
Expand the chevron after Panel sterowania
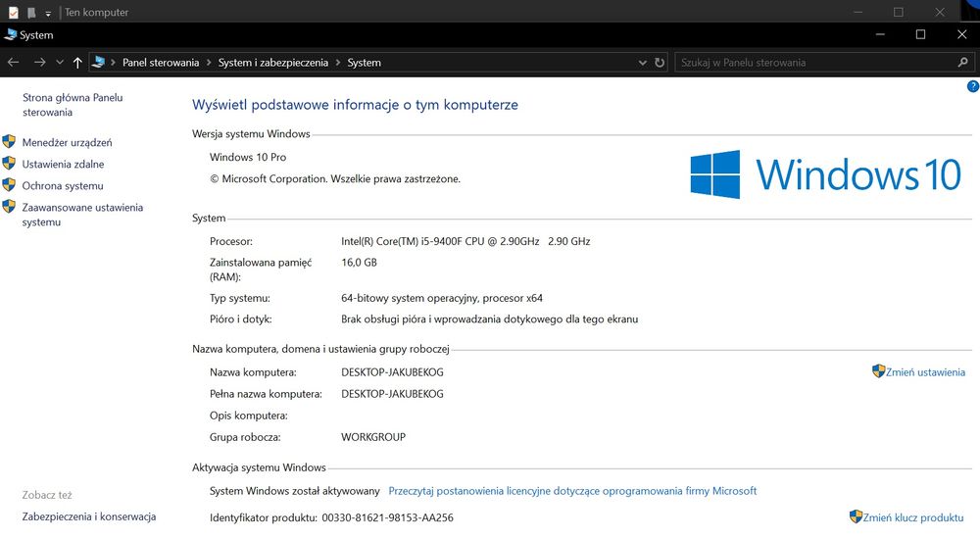click(208, 63)
